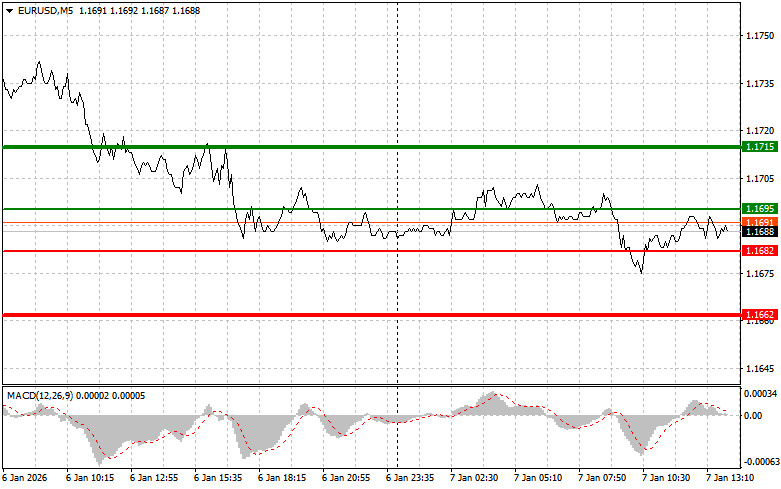Click the 7 Jan 02:30 time label
This screenshot has height=489, width=781.
[474, 478]
